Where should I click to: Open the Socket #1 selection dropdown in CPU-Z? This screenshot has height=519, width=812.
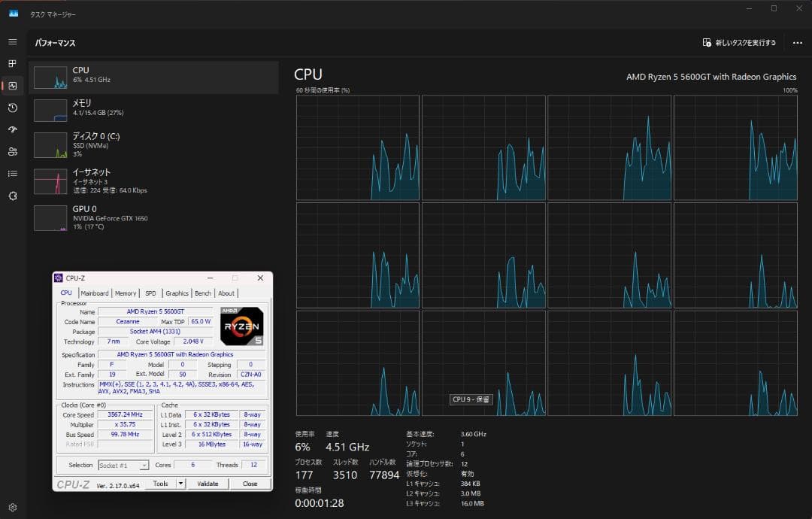pos(123,464)
